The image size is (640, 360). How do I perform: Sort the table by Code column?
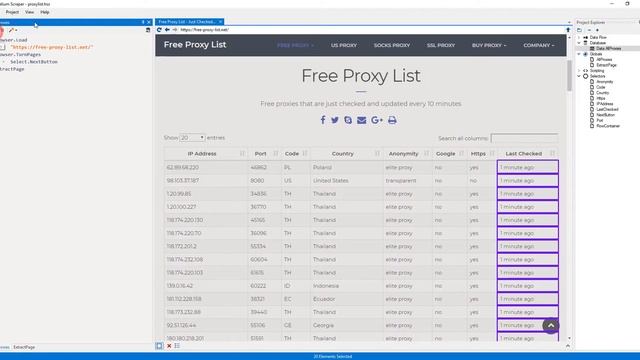click(x=296, y=153)
